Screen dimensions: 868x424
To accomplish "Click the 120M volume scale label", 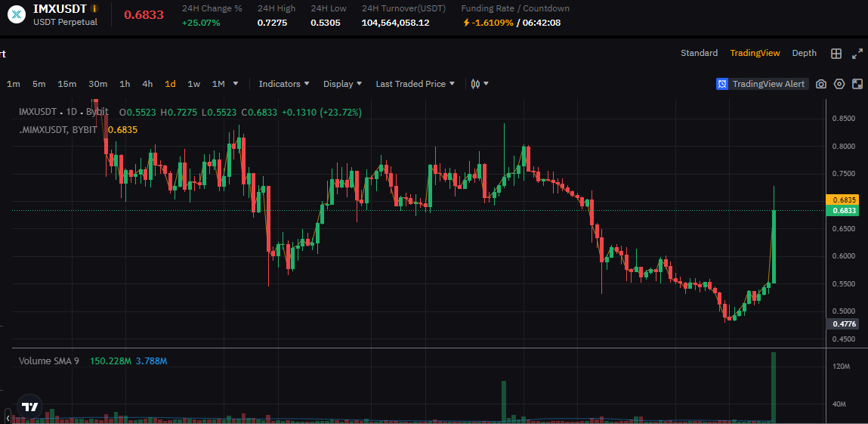I will click(x=841, y=367).
